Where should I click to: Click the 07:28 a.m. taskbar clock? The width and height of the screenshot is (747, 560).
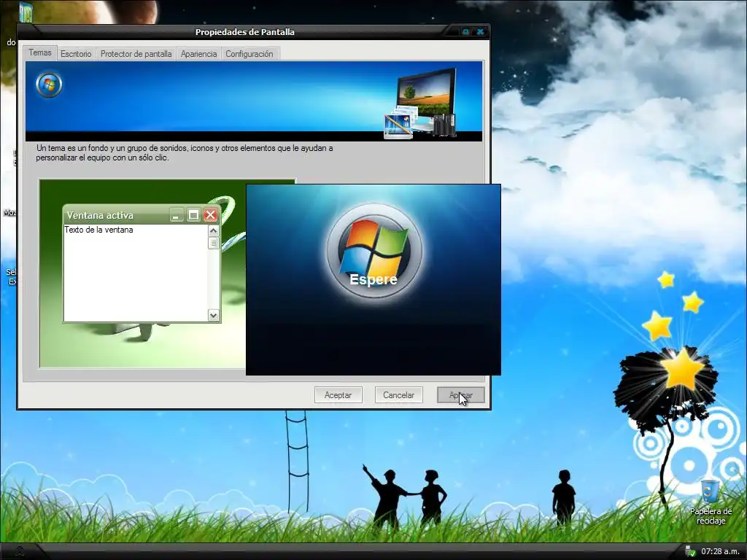click(x=720, y=551)
